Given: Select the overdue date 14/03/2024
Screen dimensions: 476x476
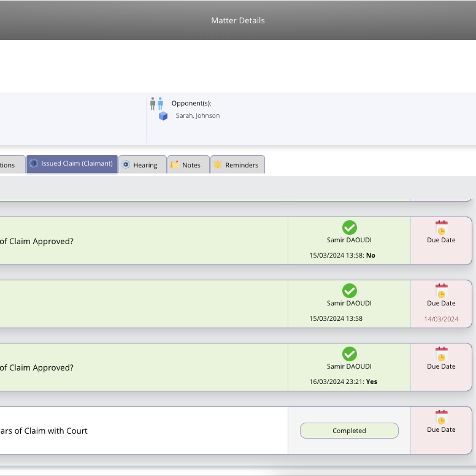Looking at the screenshot, I should [x=441, y=319].
